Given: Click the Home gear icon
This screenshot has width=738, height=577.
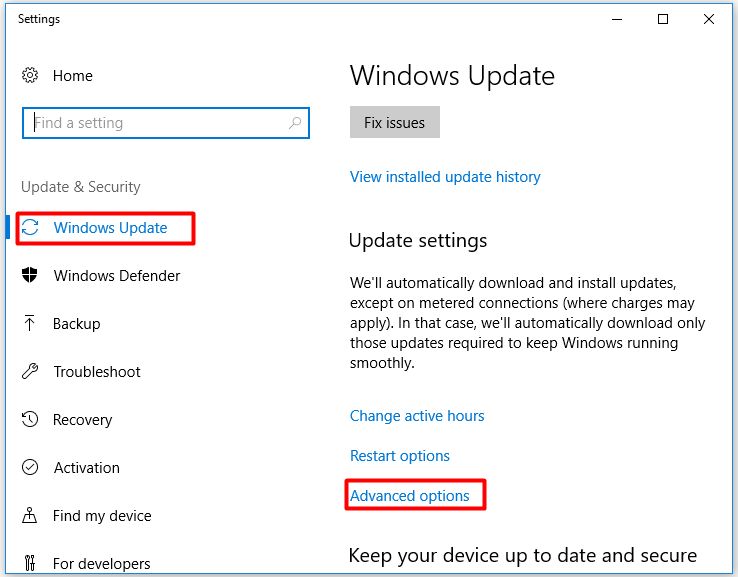Looking at the screenshot, I should click(30, 75).
